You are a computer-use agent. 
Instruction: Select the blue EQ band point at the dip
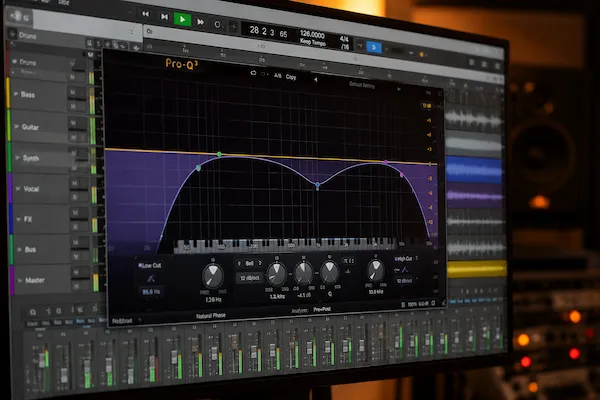[x=317, y=185]
